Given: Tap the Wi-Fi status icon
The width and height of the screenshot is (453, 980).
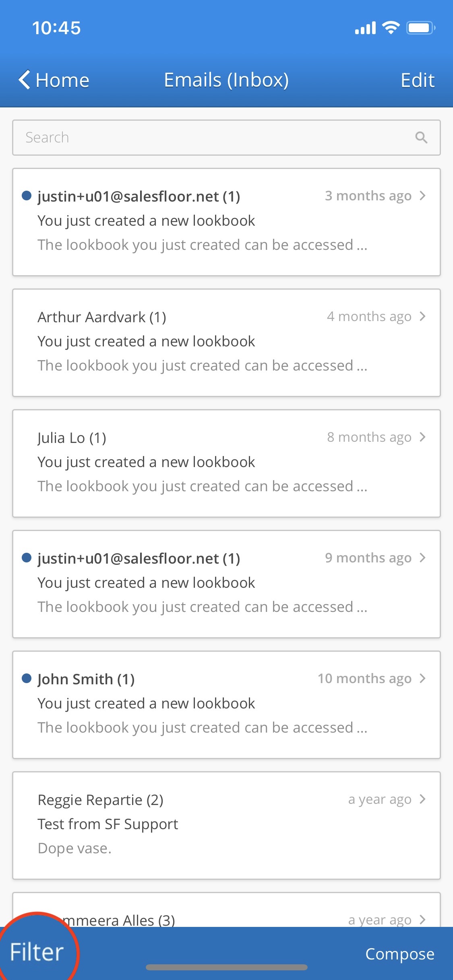Looking at the screenshot, I should click(x=390, y=28).
